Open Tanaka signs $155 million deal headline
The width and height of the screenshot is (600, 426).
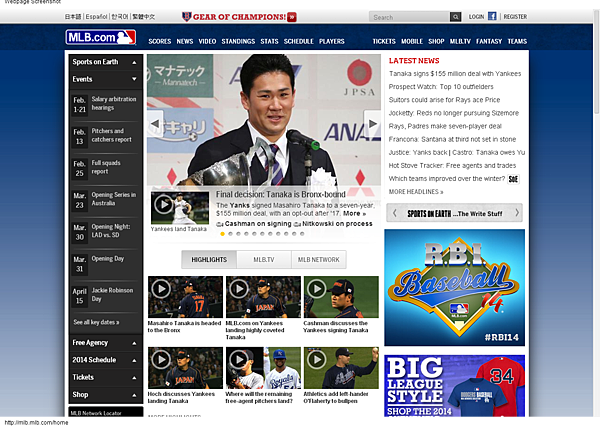point(455,73)
